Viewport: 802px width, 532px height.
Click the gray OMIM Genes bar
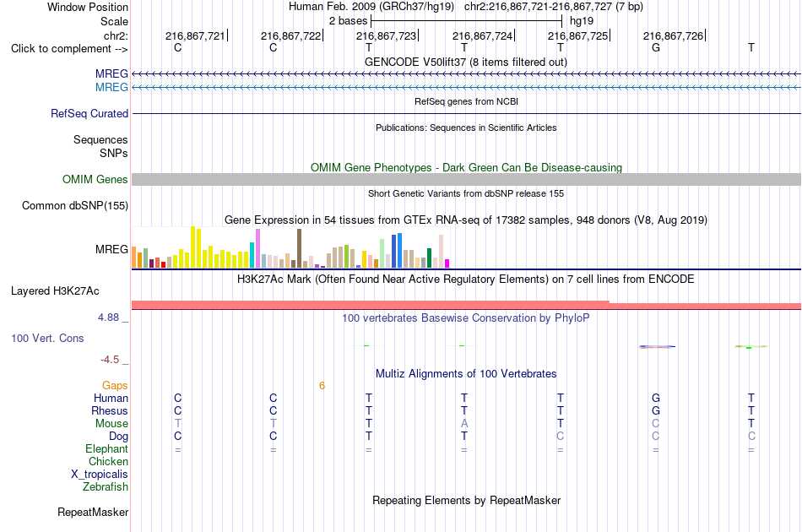(466, 179)
